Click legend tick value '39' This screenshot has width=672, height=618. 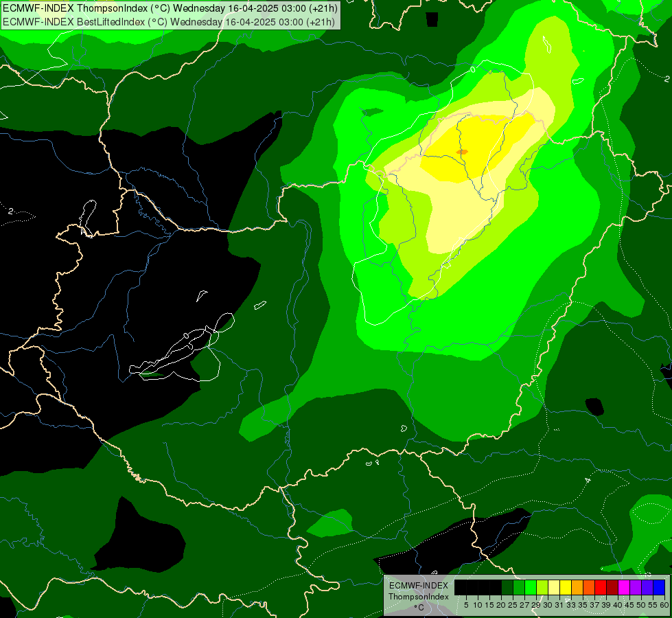point(606,605)
